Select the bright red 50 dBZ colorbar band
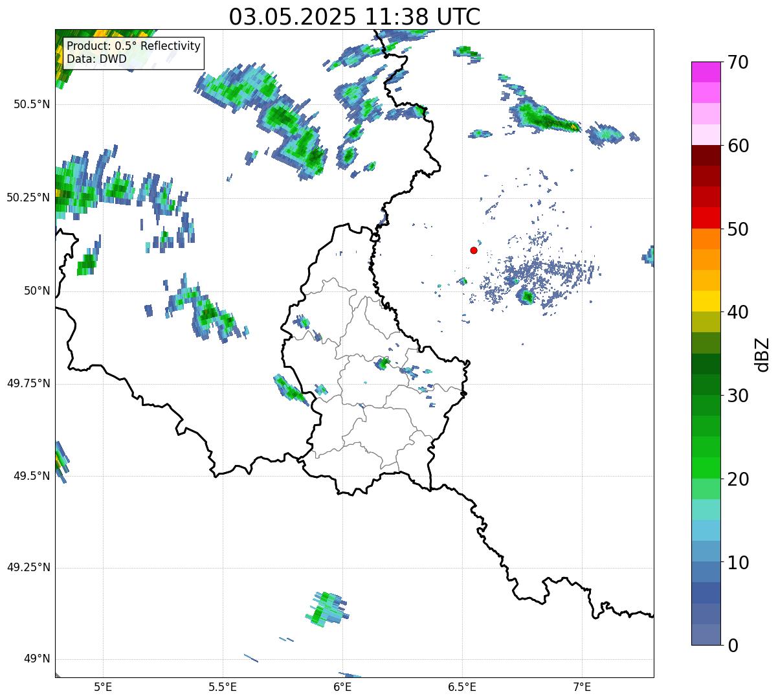 pos(706,218)
